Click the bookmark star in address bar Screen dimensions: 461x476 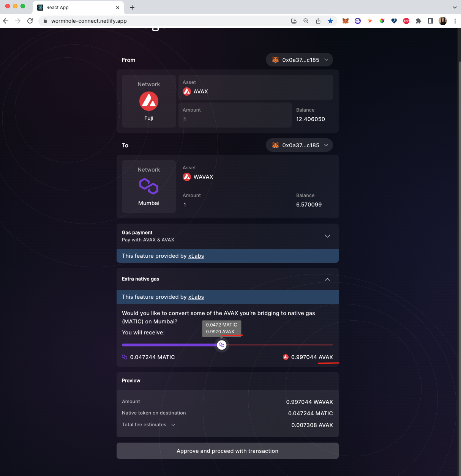coord(330,21)
